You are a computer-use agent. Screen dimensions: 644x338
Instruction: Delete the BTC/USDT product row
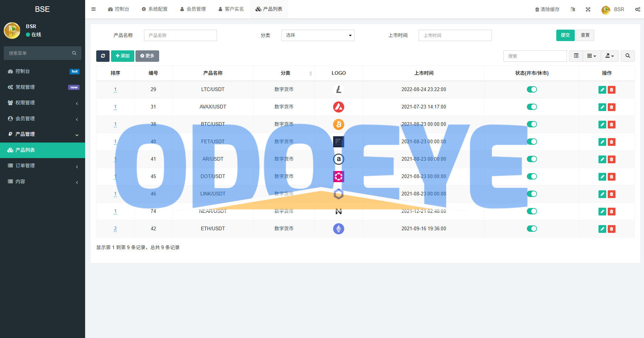(x=611, y=124)
